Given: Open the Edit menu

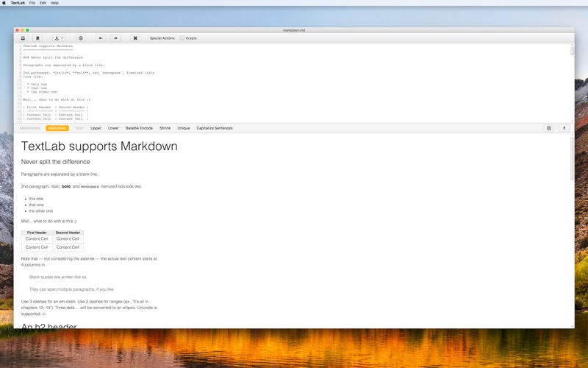Looking at the screenshot, I should [43, 3].
